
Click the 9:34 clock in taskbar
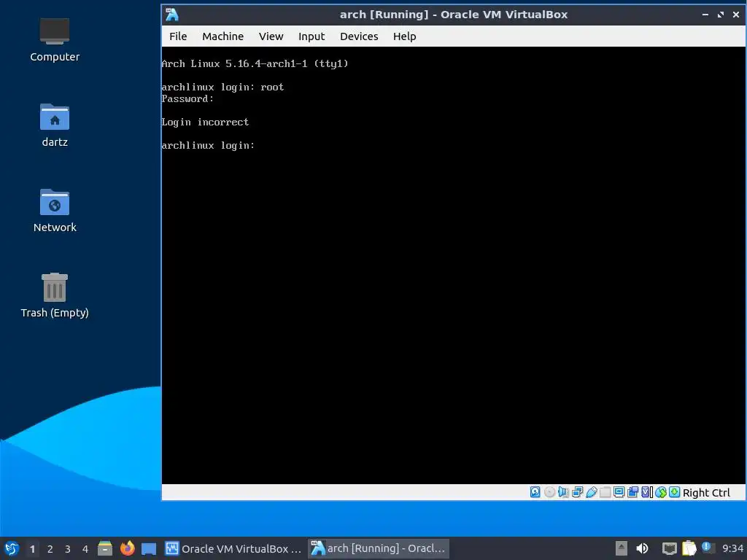[732, 548]
